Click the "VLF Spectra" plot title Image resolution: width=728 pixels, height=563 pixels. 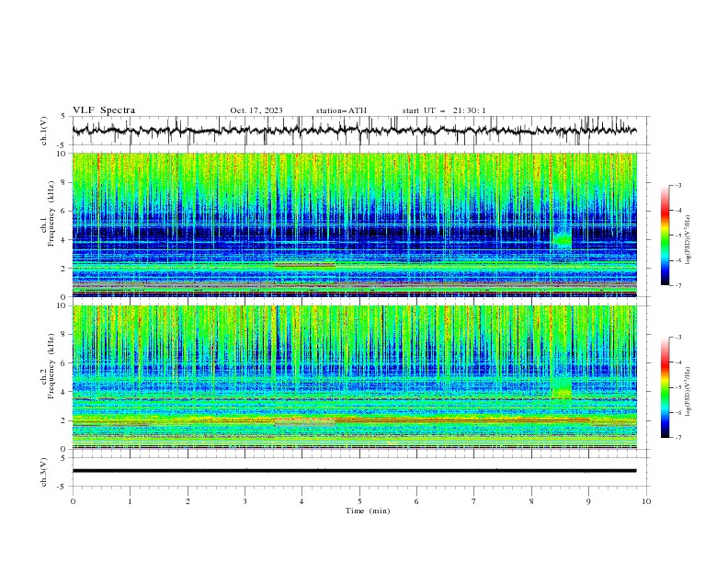(x=104, y=110)
